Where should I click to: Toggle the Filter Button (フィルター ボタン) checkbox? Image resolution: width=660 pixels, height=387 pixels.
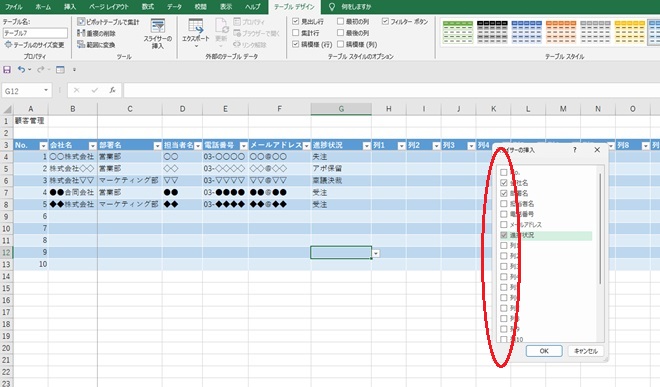[x=385, y=21]
